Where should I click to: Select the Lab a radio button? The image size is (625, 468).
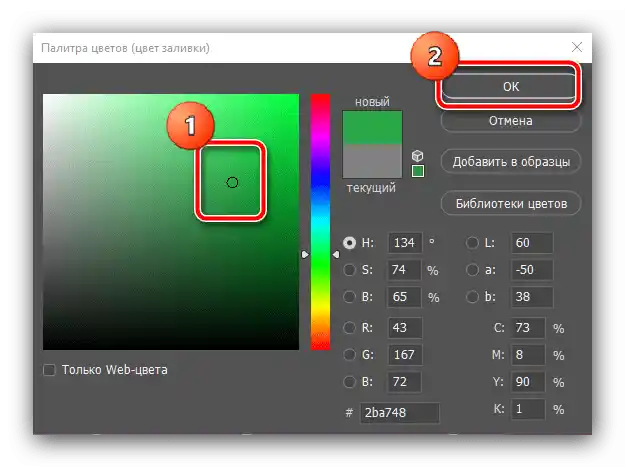[472, 270]
